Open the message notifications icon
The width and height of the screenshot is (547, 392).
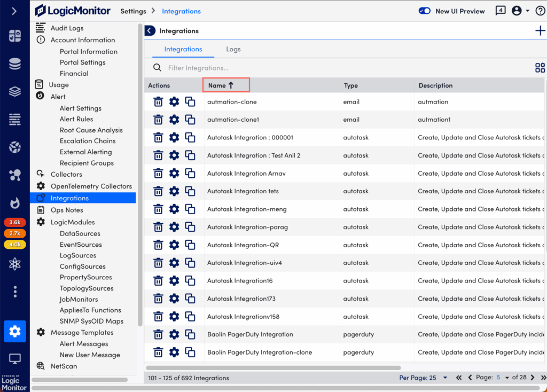500,11
